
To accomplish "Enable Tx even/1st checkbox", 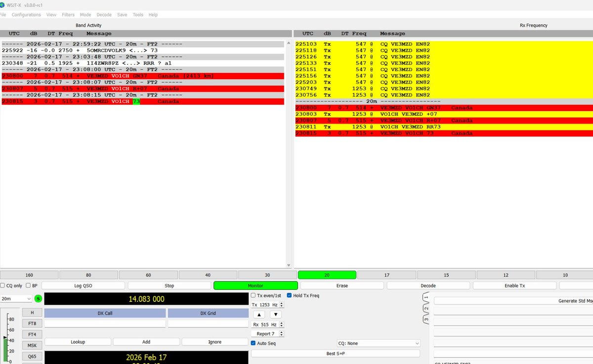I will tap(254, 295).
